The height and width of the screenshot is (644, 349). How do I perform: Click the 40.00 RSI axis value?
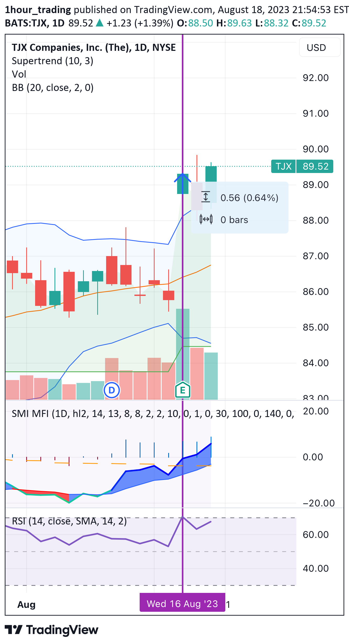point(315,569)
